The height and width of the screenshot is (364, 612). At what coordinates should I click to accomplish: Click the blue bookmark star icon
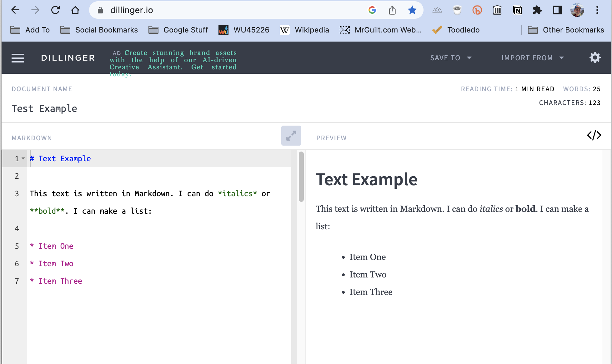click(412, 10)
